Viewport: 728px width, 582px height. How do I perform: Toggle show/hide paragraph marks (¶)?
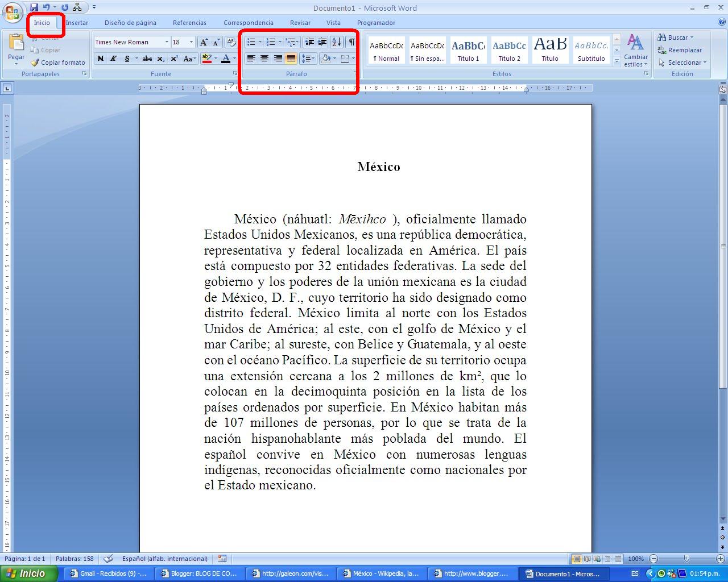[351, 41]
